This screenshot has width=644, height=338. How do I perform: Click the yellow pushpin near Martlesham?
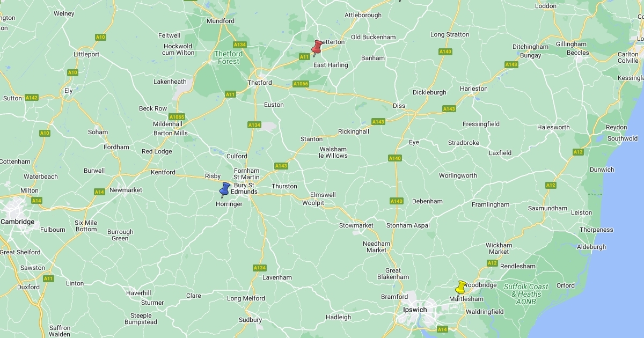pyautogui.click(x=461, y=288)
